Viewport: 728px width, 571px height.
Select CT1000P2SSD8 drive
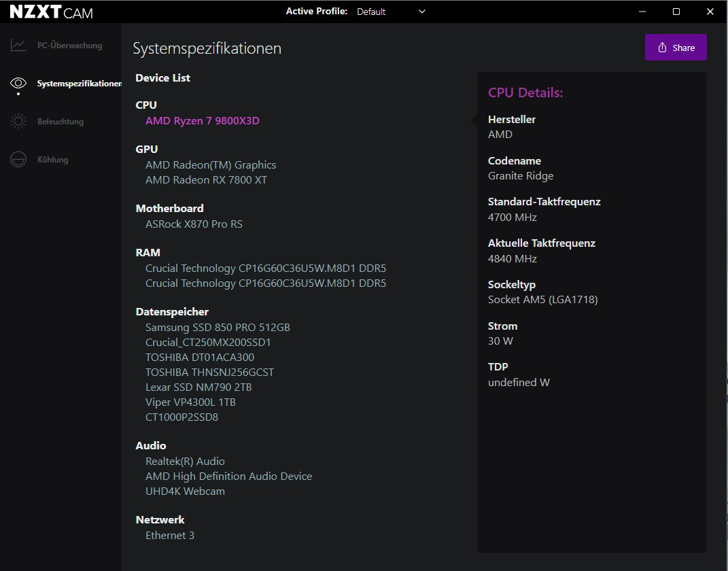[181, 417]
